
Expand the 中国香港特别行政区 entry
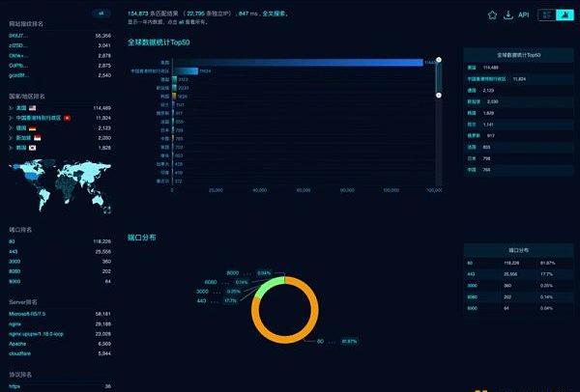click(12, 118)
